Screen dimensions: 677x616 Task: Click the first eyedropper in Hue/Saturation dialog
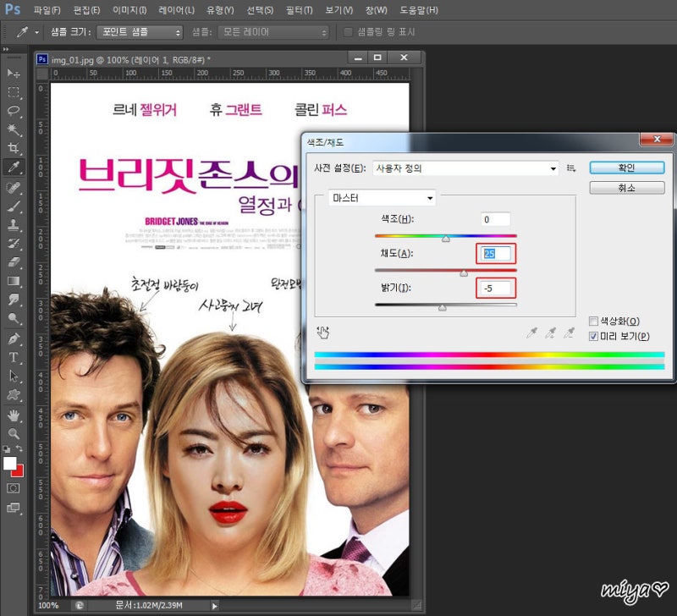532,333
